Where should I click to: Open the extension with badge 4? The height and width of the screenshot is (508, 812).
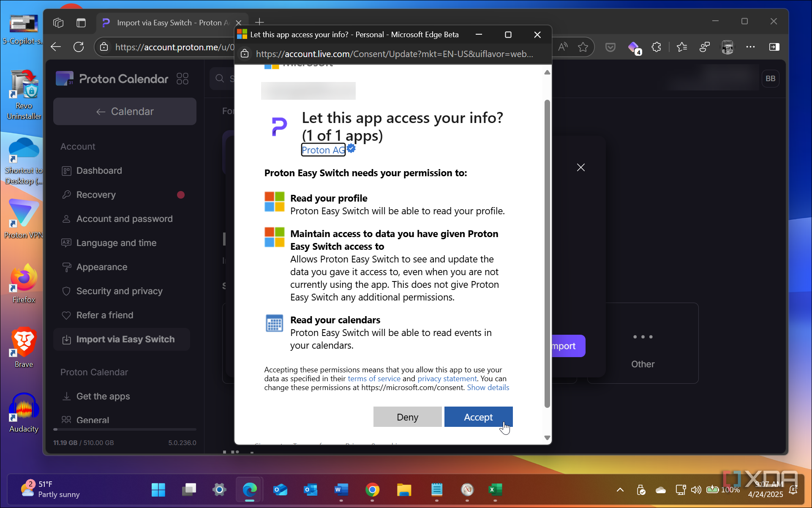(x=634, y=47)
